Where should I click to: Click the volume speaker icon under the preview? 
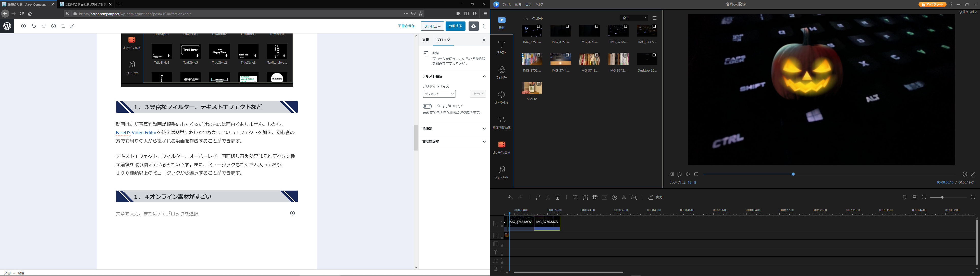click(x=964, y=174)
